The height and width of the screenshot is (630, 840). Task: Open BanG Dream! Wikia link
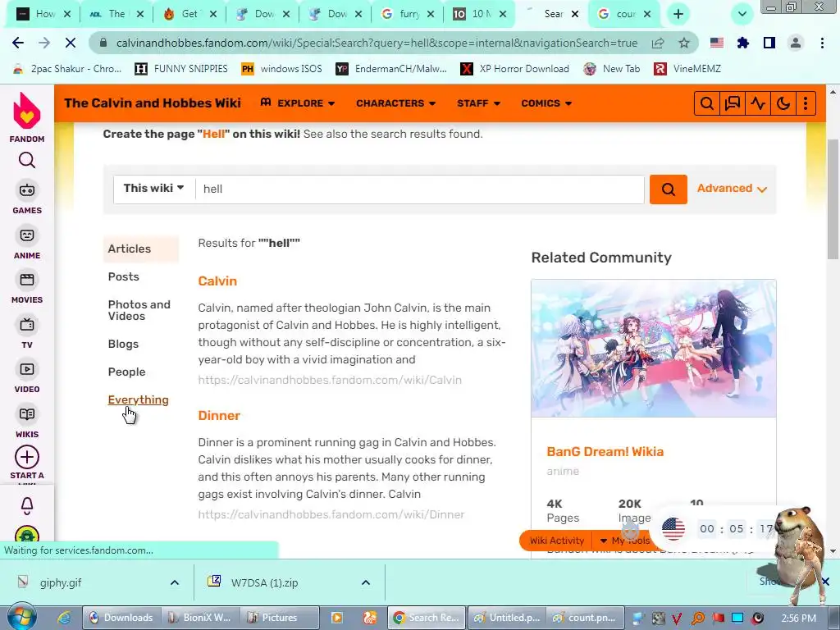click(605, 452)
